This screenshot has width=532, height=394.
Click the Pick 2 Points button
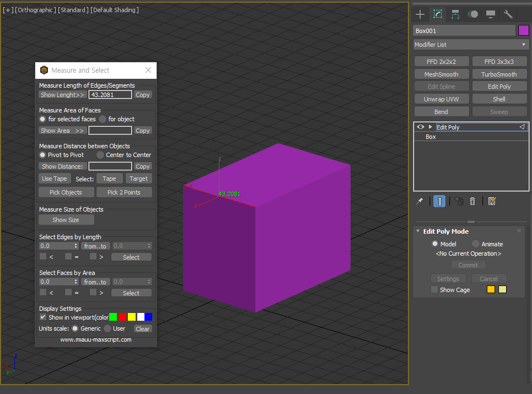[x=124, y=192]
